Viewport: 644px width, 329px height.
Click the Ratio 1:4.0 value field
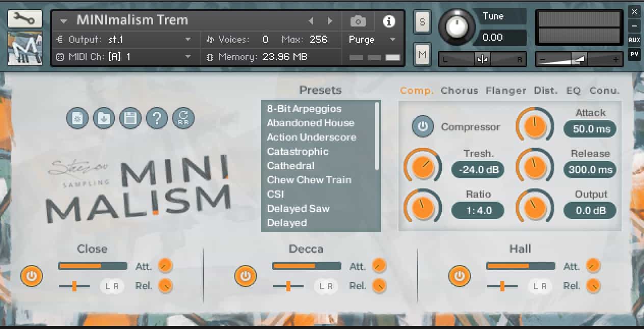[478, 210]
